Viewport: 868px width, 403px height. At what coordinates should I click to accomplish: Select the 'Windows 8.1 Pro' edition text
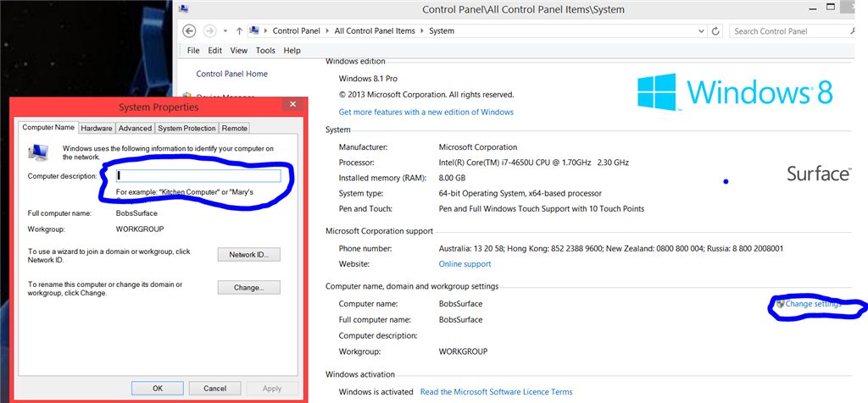click(368, 79)
